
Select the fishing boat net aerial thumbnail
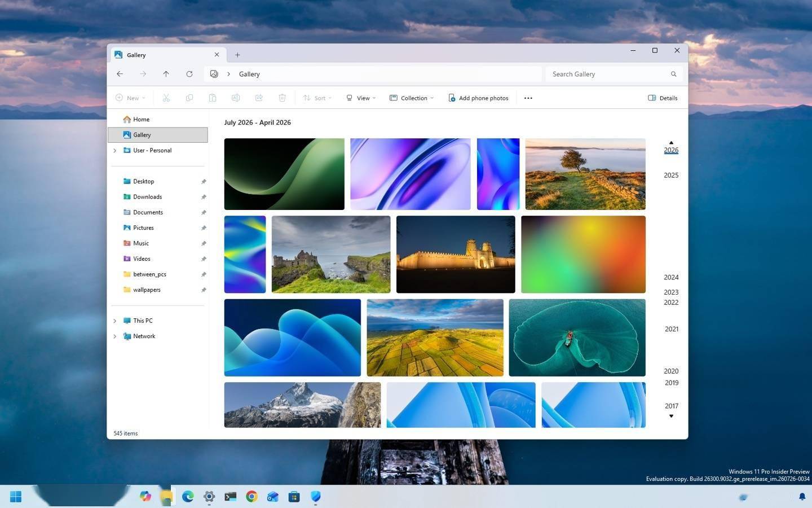[x=577, y=338]
